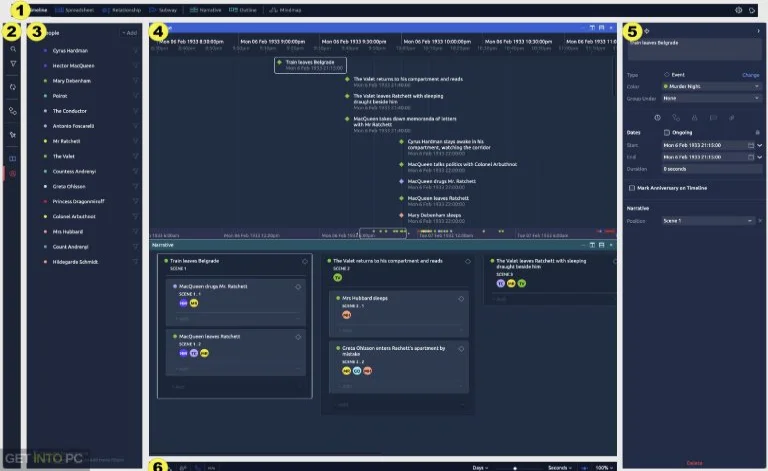Screen dimensions: 768x471
Task: Enable Mark Anniversary on Timeline checkbox
Action: coord(632,188)
